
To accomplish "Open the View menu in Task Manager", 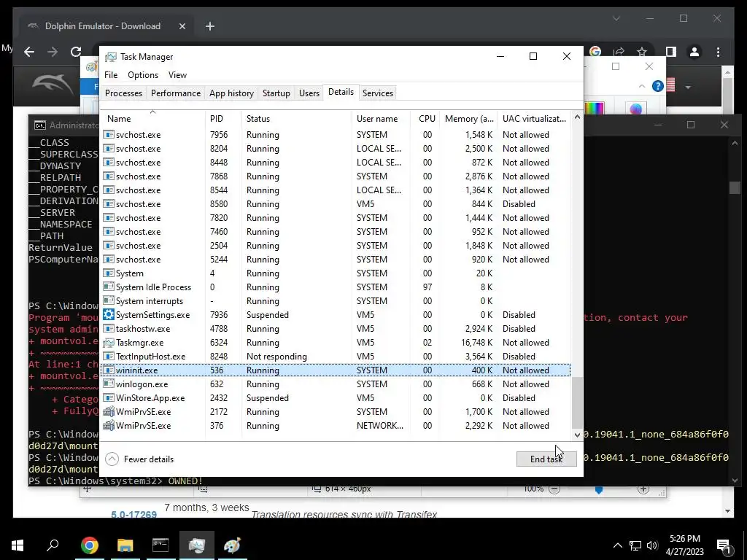I will click(177, 75).
